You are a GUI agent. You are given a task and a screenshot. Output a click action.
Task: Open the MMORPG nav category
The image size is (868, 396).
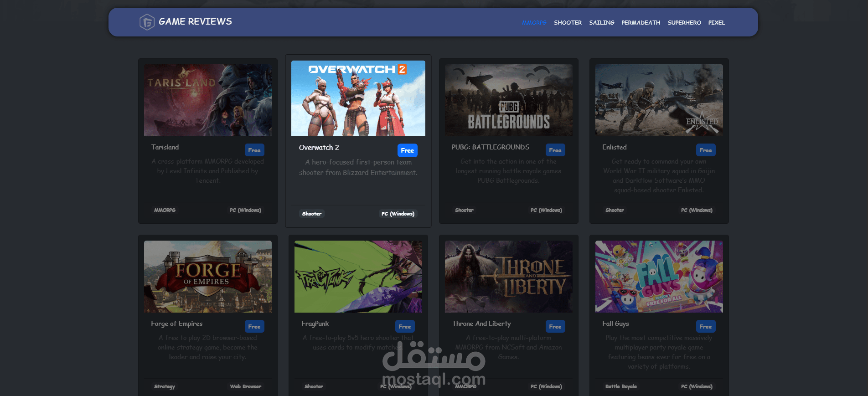click(x=534, y=23)
